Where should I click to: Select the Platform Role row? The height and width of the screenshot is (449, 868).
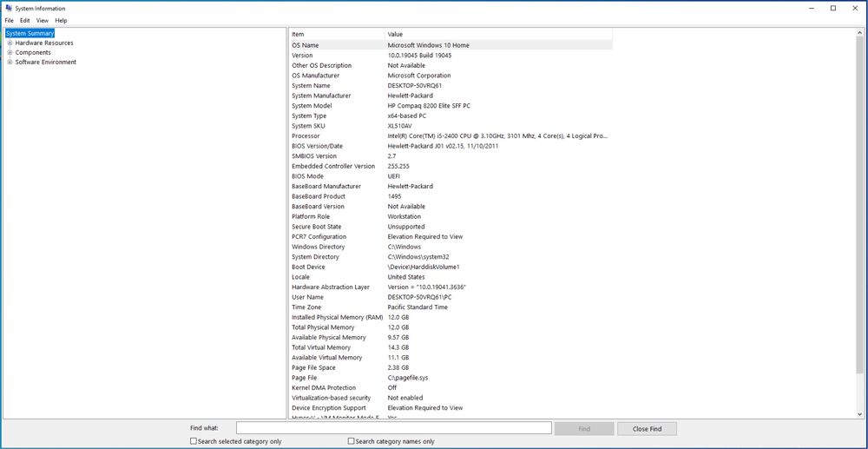(450, 216)
